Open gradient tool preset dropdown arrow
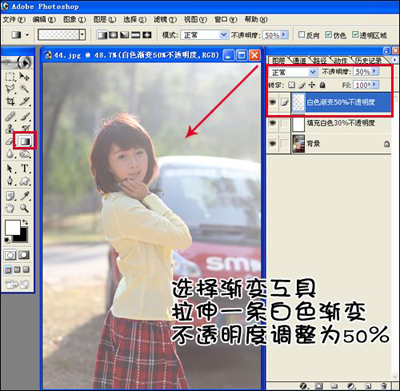Viewport: 400px width, 391px height. [x=27, y=35]
